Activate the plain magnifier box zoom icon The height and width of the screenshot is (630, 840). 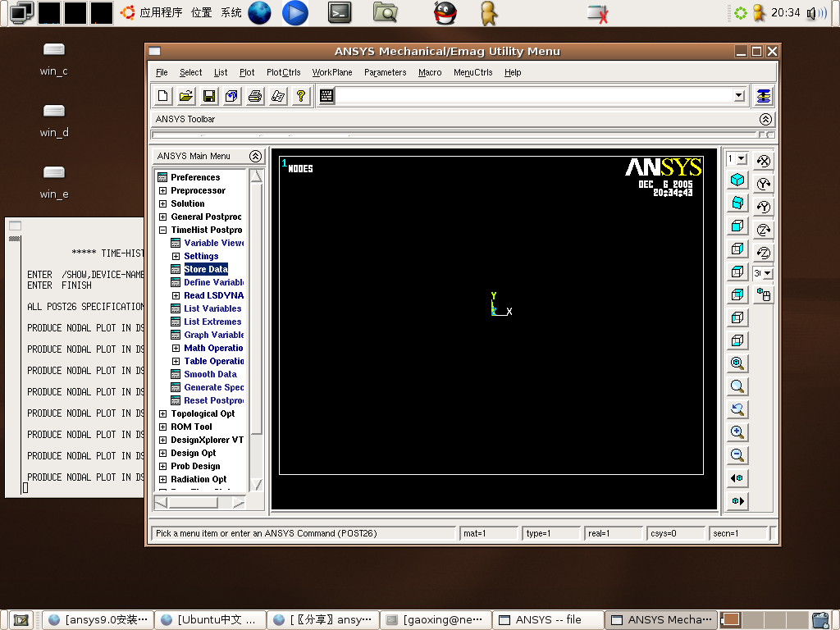pos(737,386)
